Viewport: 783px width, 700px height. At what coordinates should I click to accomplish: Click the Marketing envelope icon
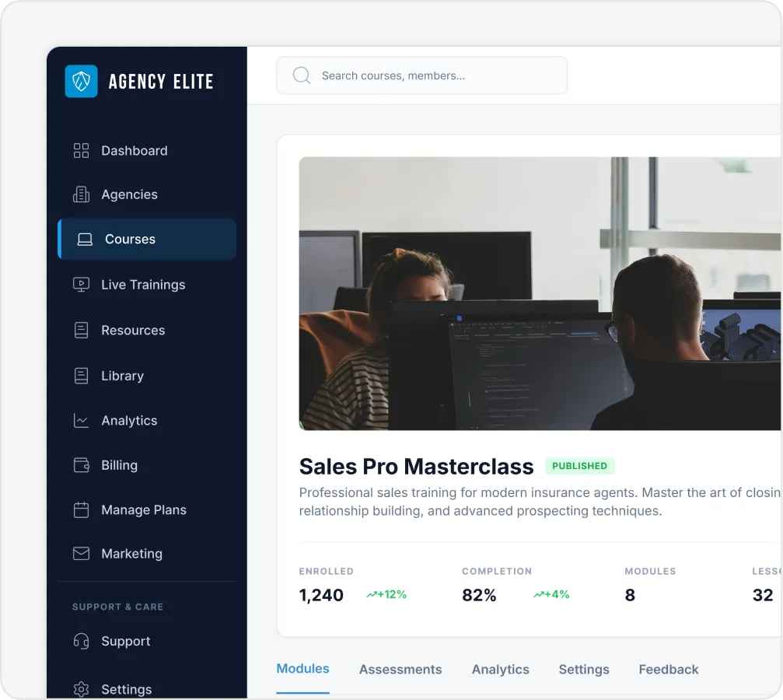(x=81, y=554)
